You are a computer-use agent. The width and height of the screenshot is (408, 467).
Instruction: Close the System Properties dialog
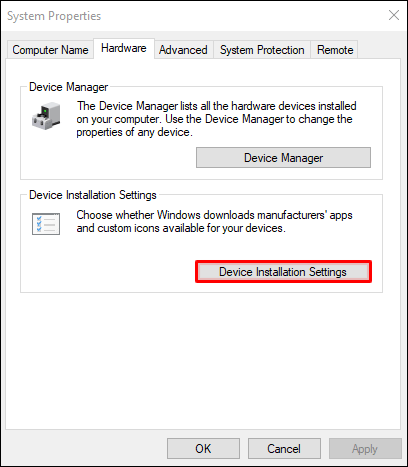pyautogui.click(x=394, y=15)
